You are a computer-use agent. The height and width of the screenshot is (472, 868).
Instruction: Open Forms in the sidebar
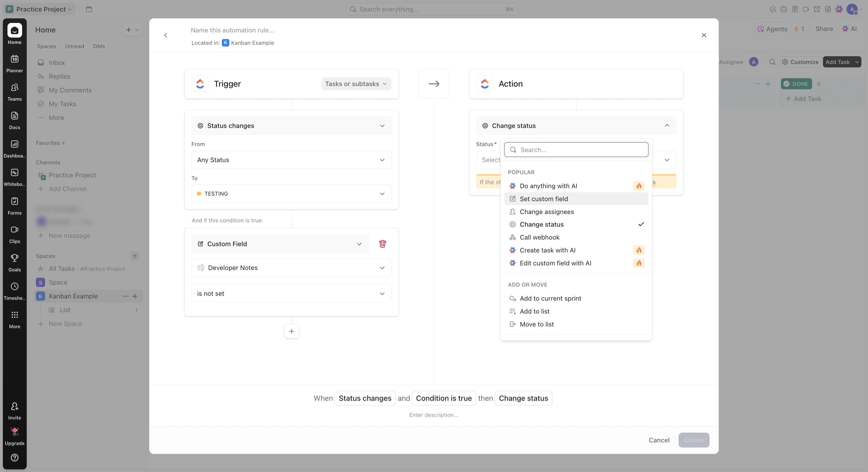click(14, 206)
